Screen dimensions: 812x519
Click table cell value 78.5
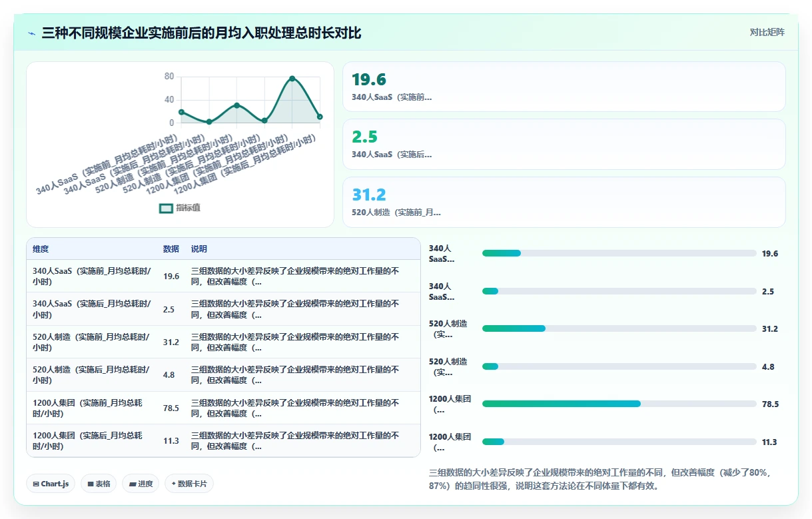pyautogui.click(x=171, y=408)
